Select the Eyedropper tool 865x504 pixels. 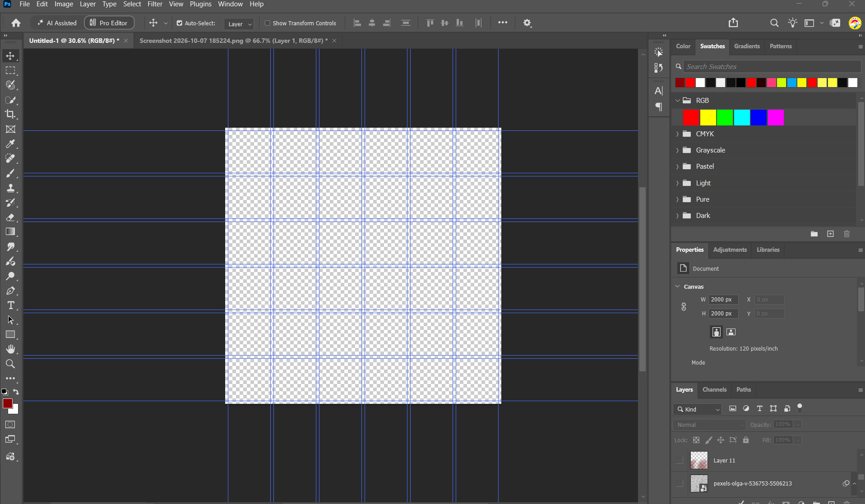coord(10,144)
